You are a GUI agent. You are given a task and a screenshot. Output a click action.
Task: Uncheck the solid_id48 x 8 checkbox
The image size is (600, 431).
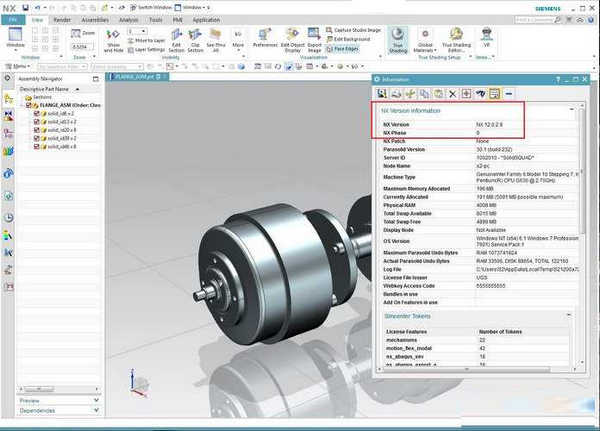37,147
